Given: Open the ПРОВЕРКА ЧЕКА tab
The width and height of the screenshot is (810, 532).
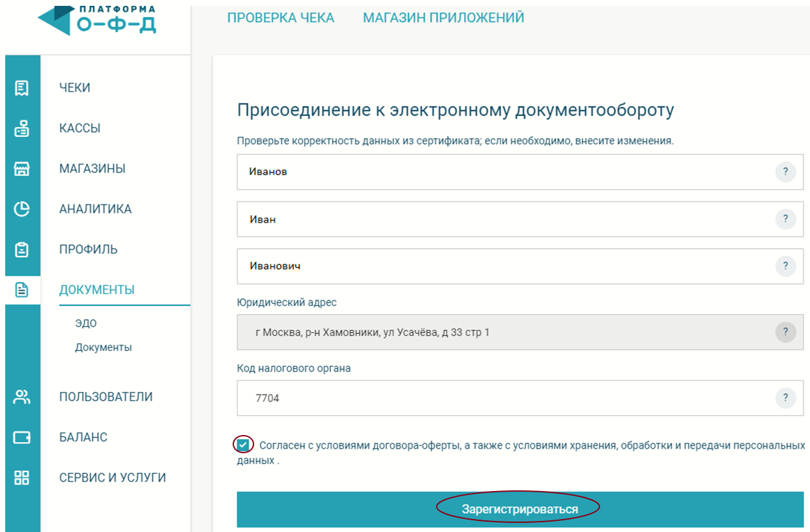Looking at the screenshot, I should tap(280, 18).
